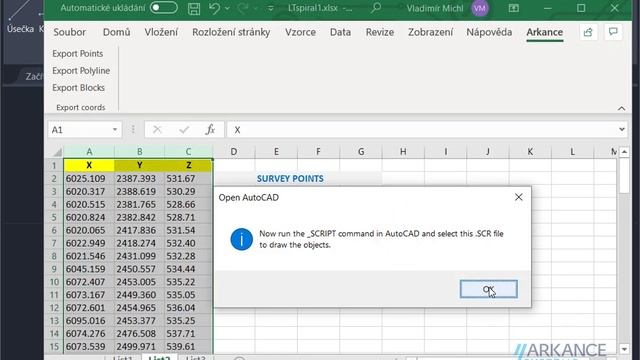Viewport: 640px width, 360px height.
Task: Switch to the Domů tab
Action: [116, 32]
